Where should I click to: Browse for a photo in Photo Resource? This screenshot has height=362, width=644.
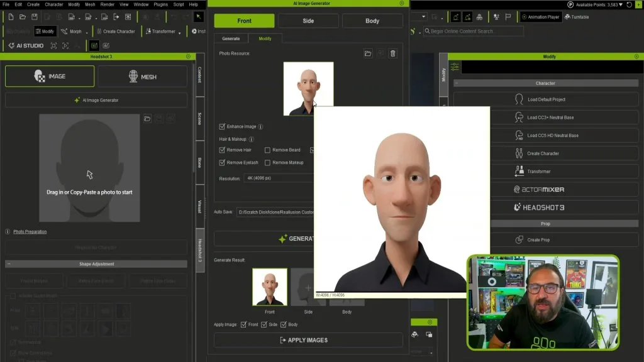click(368, 53)
